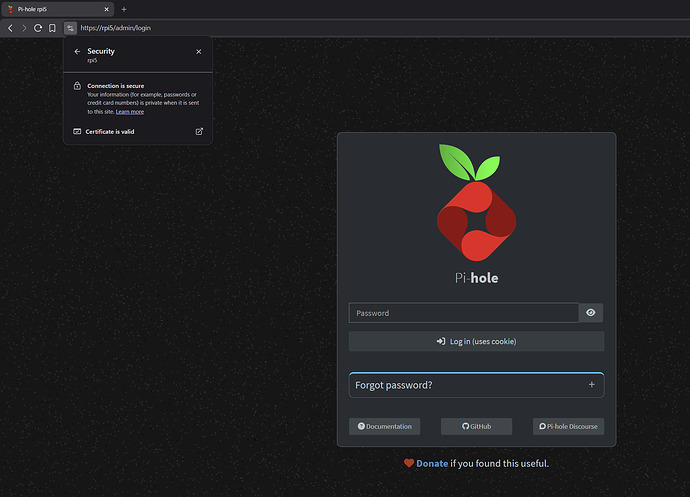Click the browser back arrow

(x=10, y=28)
